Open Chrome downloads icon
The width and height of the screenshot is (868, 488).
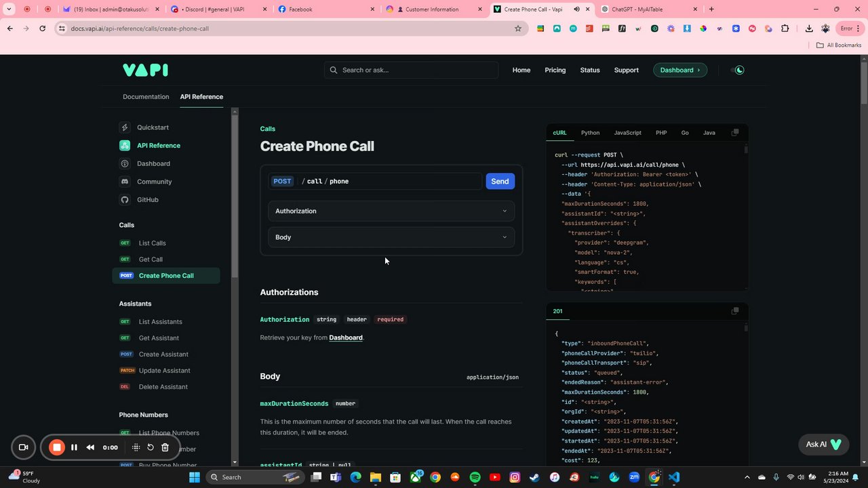(809, 28)
